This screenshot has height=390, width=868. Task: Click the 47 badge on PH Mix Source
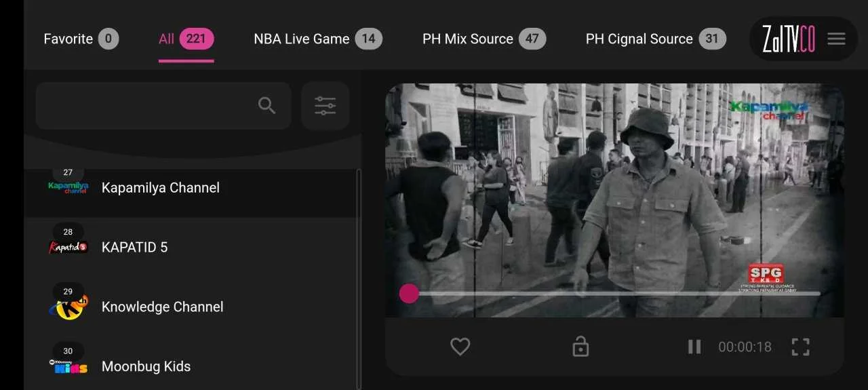tap(532, 39)
